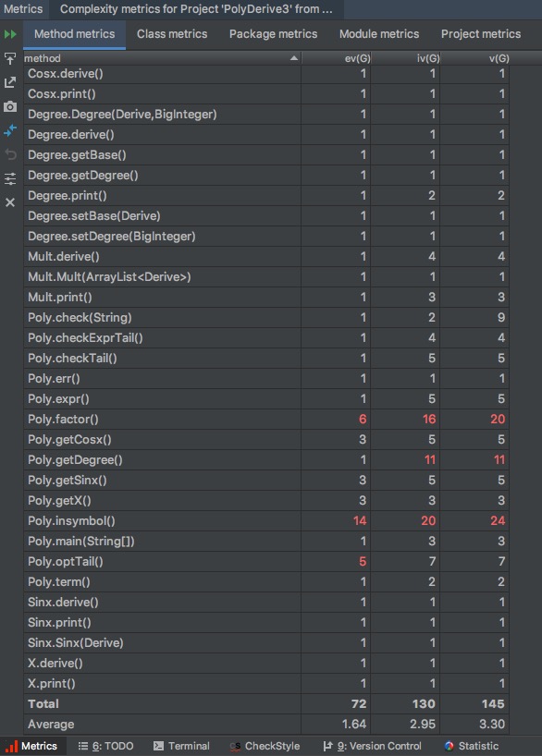The width and height of the screenshot is (542, 756).
Task: Click the export-to-file icon in left toolbar
Action: pos(10,58)
